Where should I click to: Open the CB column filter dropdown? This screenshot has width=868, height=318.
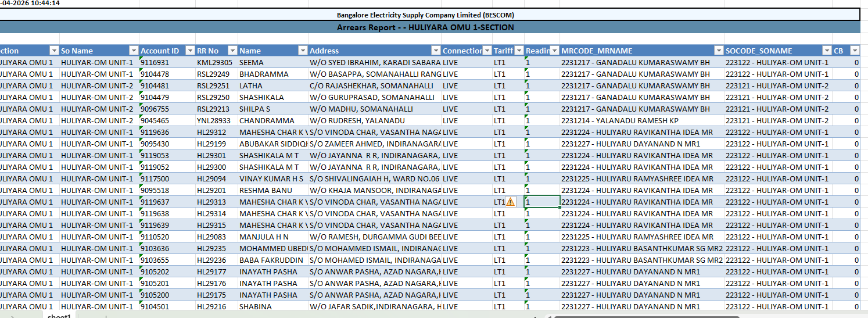coord(854,51)
